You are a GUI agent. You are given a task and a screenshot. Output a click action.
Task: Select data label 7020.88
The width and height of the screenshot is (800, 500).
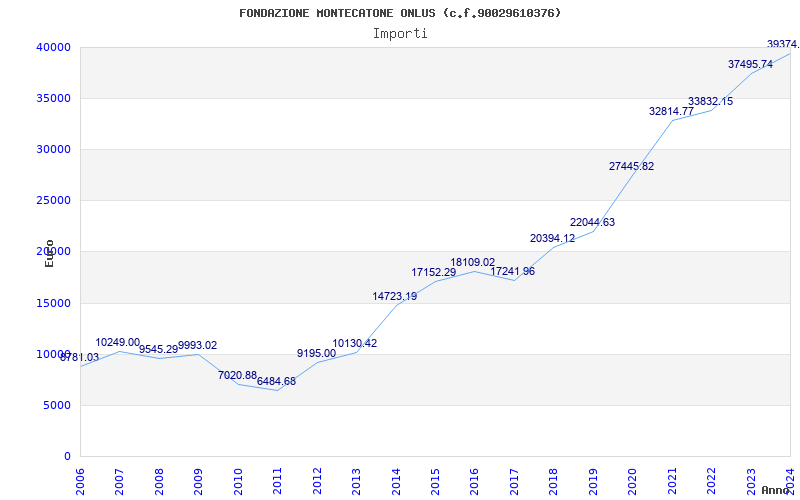[x=237, y=376]
